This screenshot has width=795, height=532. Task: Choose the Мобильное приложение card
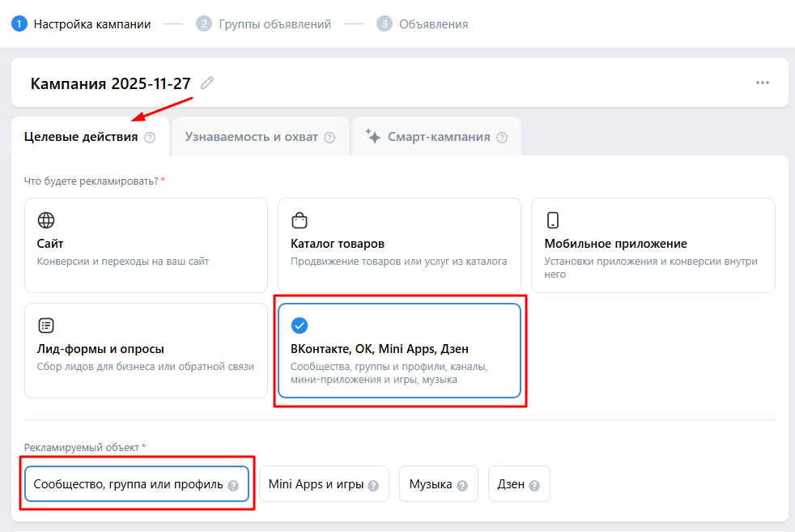(653, 245)
